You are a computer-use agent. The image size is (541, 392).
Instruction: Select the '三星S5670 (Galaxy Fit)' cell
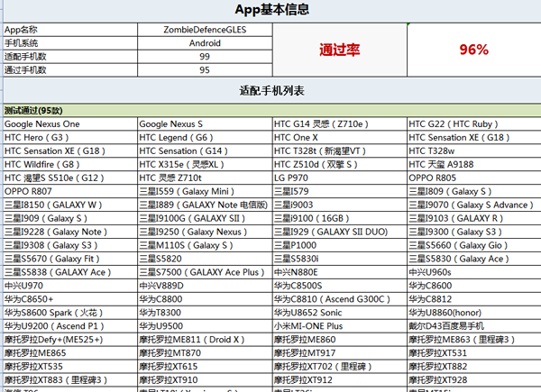[70, 259]
